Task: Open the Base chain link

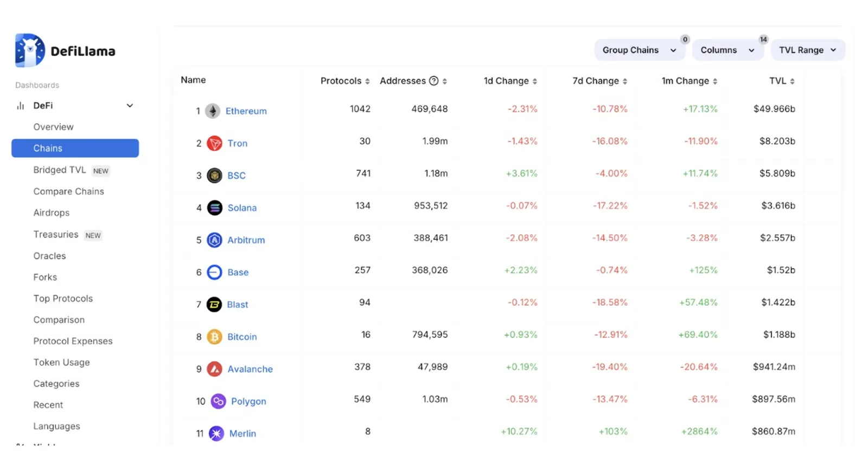Action: pyautogui.click(x=238, y=272)
